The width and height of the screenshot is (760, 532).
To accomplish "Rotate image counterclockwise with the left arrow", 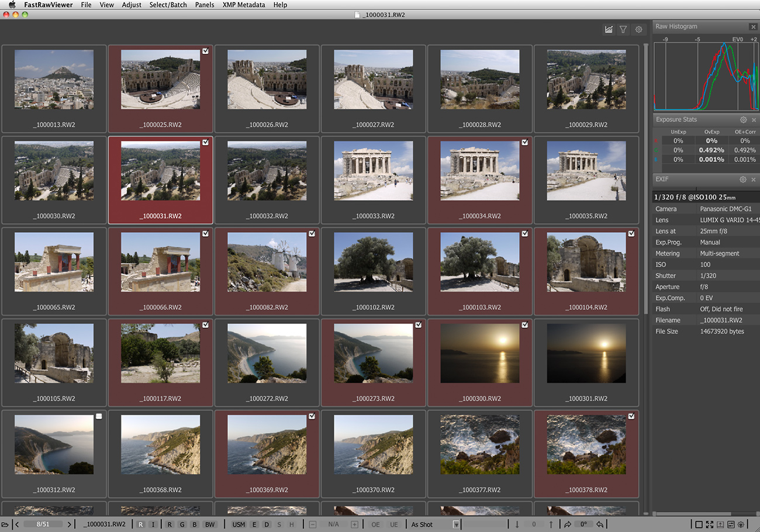I will [600, 524].
